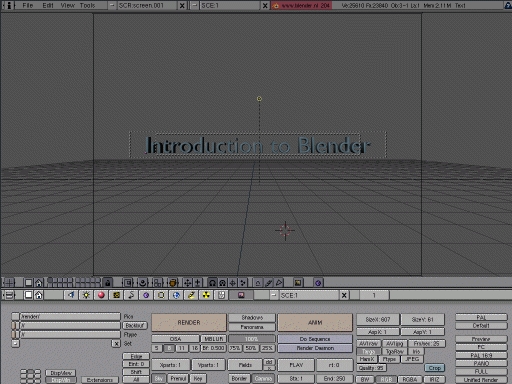Open the SCR screen selector dropdown
512x384 pixels.
(x=112, y=5)
